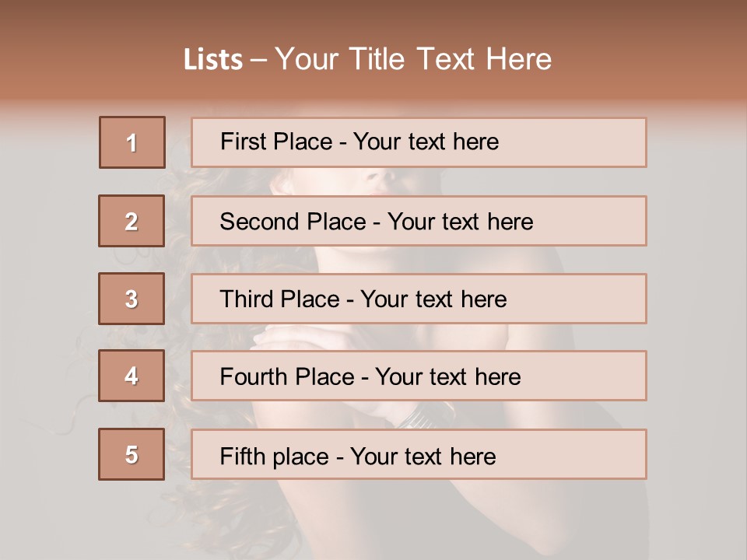Select the number 2 list marker

point(132,221)
